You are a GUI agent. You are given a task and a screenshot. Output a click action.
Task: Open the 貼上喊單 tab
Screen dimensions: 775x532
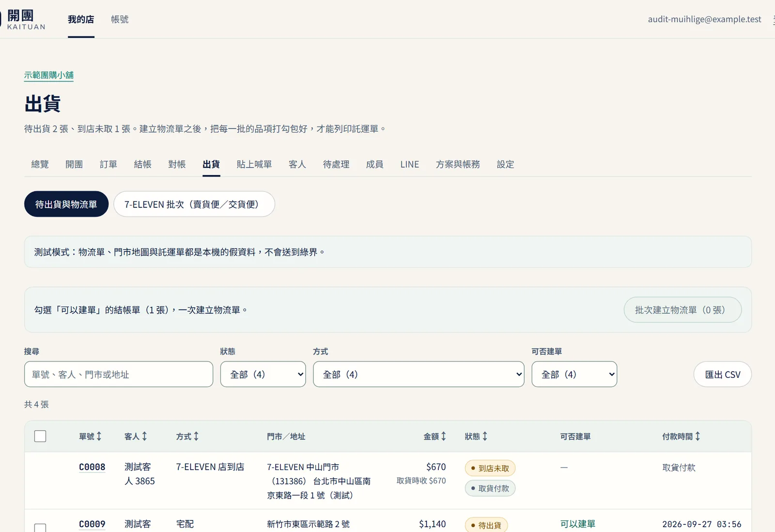(x=254, y=164)
